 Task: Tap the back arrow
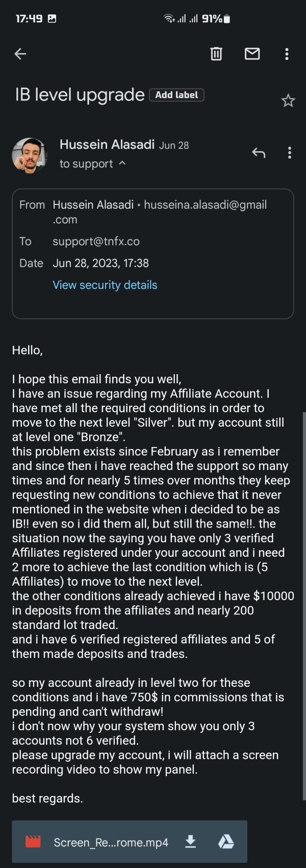pyautogui.click(x=20, y=54)
